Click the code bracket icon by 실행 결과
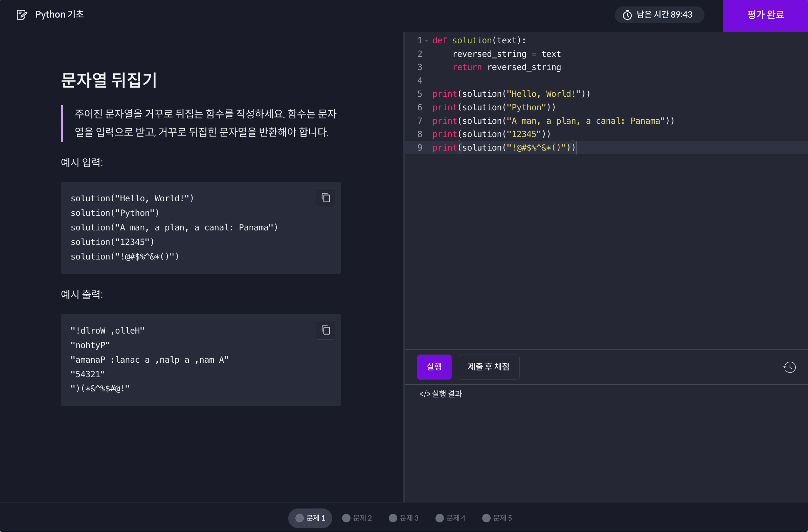Image resolution: width=808 pixels, height=532 pixels. click(x=425, y=394)
